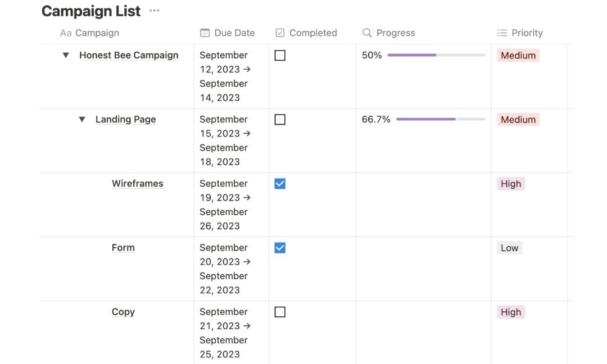Image resolution: width=607 pixels, height=364 pixels.
Task: Click the Due Date column header
Action: [234, 33]
